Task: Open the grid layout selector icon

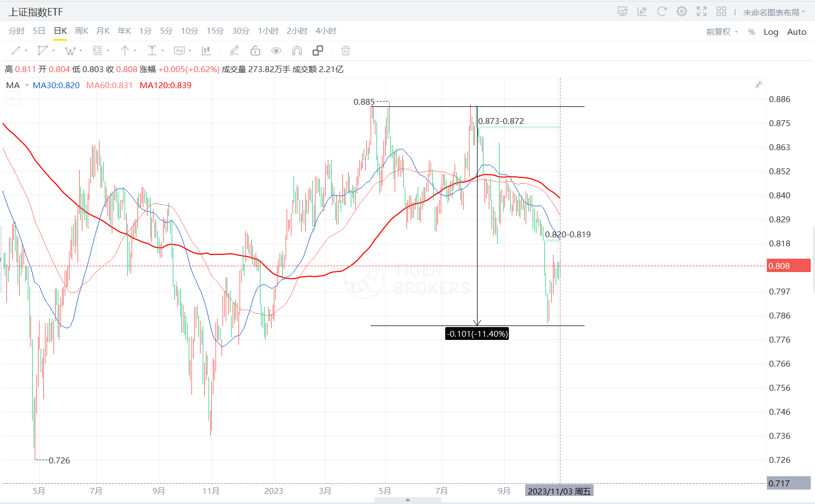Action: 721,11
